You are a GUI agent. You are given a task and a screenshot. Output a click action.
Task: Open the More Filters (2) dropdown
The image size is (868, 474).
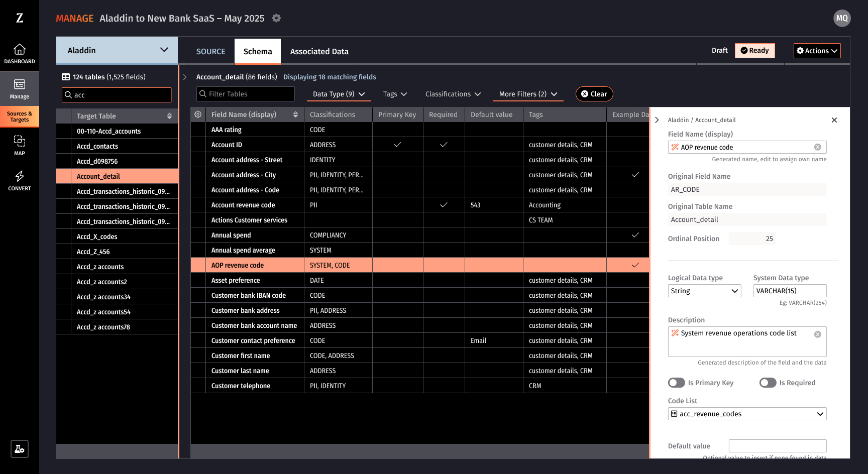click(528, 94)
